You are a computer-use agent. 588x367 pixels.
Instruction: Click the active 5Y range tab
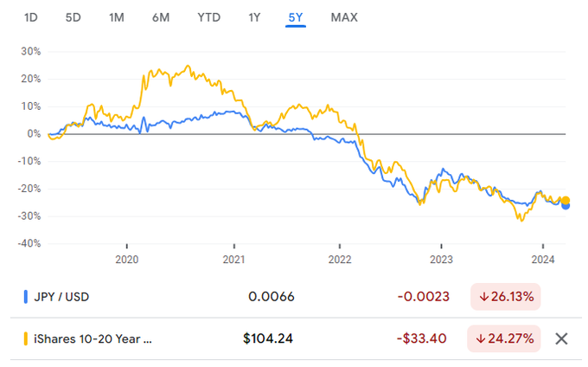[x=296, y=17]
